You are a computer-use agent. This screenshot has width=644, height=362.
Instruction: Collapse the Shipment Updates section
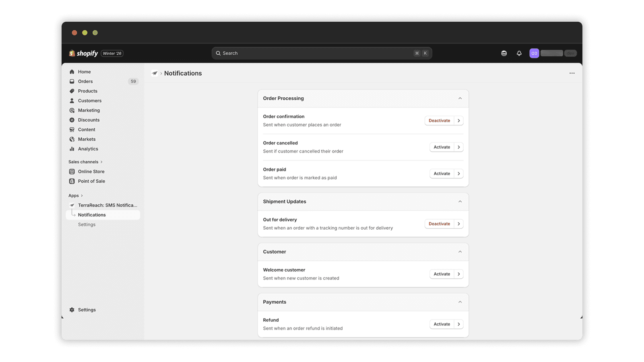460,202
